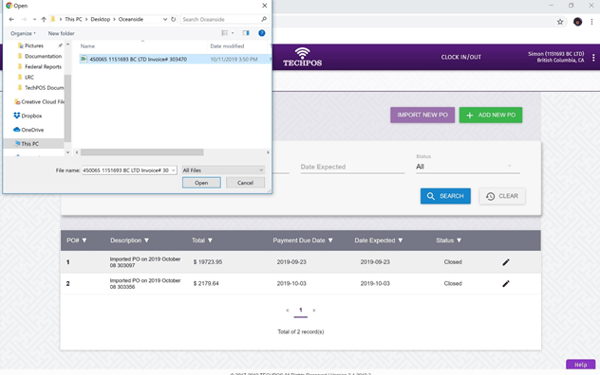
Task: Sort table by Date Expected column
Action: (378, 240)
